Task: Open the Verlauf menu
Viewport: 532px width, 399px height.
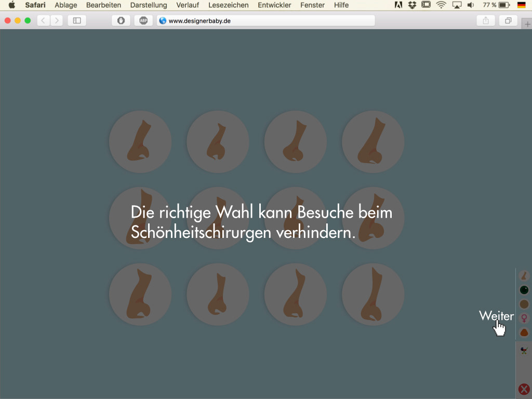Action: coord(188,5)
